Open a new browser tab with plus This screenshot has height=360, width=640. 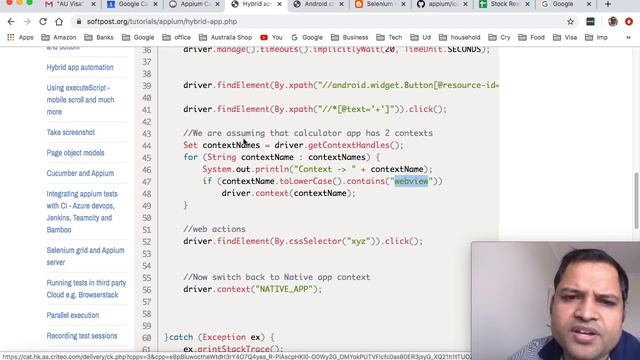click(608, 4)
